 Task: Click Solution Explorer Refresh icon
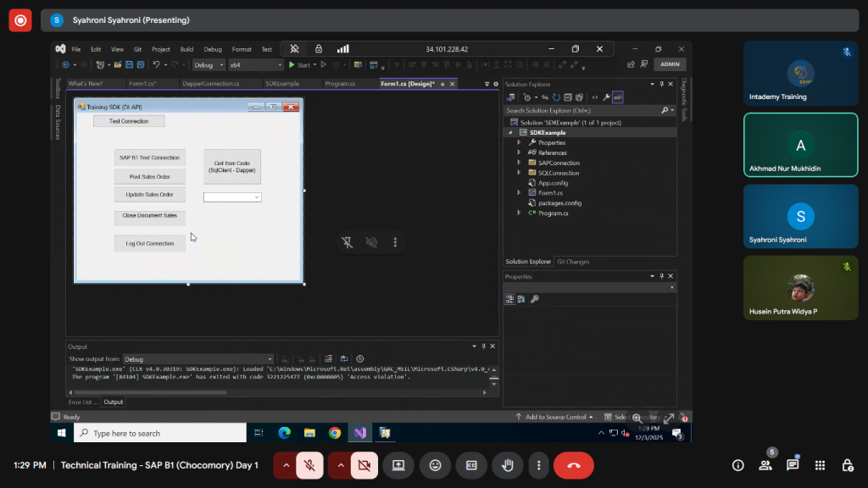pos(556,97)
